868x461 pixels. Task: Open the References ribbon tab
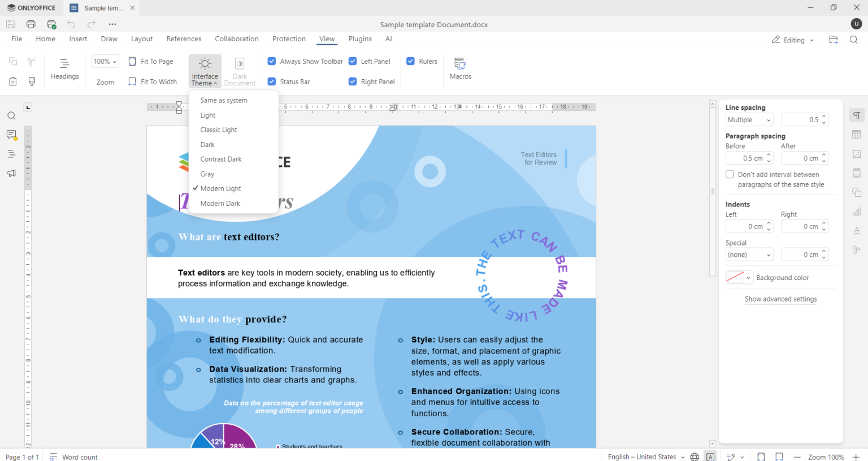(184, 38)
